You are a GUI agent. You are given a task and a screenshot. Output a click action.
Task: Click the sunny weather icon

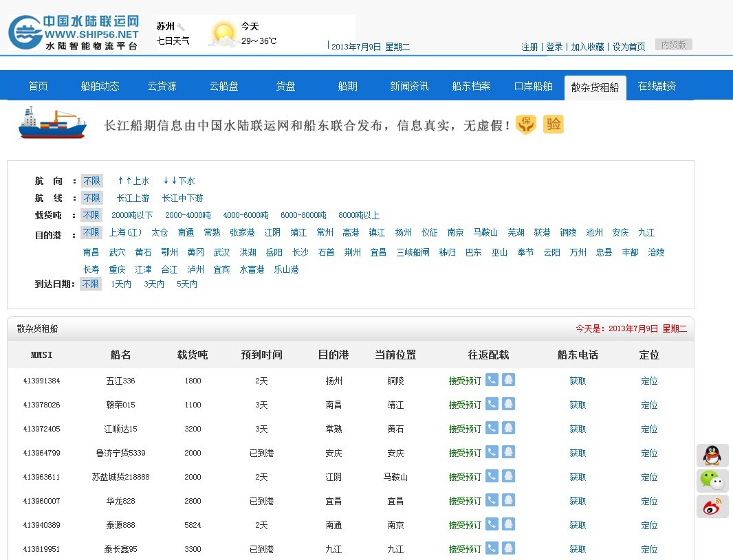(x=223, y=34)
